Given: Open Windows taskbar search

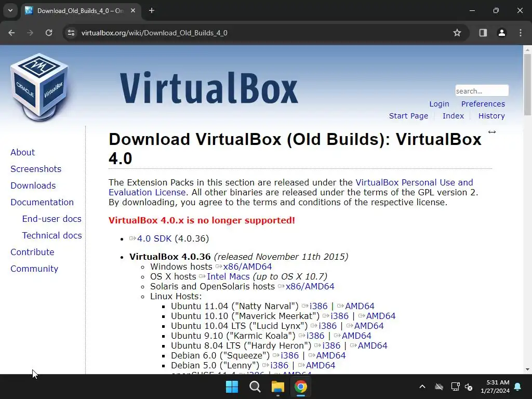Looking at the screenshot, I should point(255,387).
